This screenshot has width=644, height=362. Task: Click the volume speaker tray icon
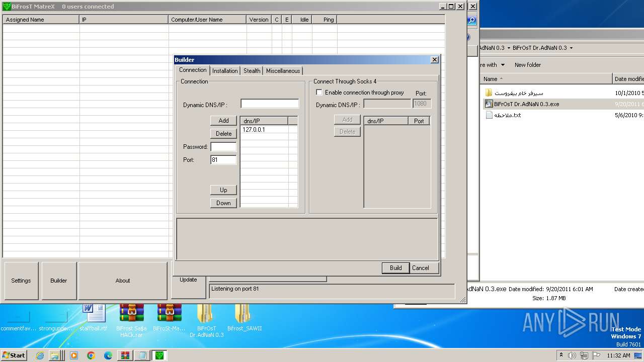point(572,355)
